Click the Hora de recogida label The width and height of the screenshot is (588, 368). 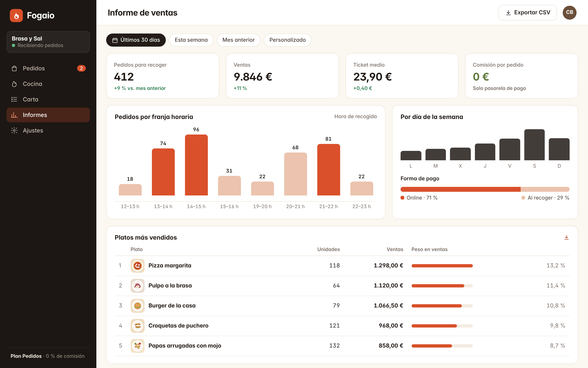355,116
